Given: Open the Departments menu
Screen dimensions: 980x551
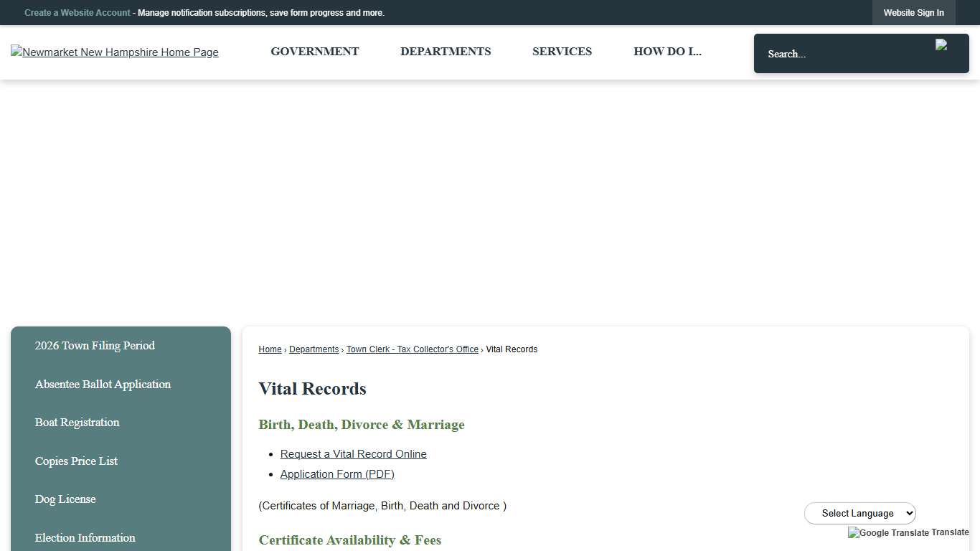Looking at the screenshot, I should [446, 52].
